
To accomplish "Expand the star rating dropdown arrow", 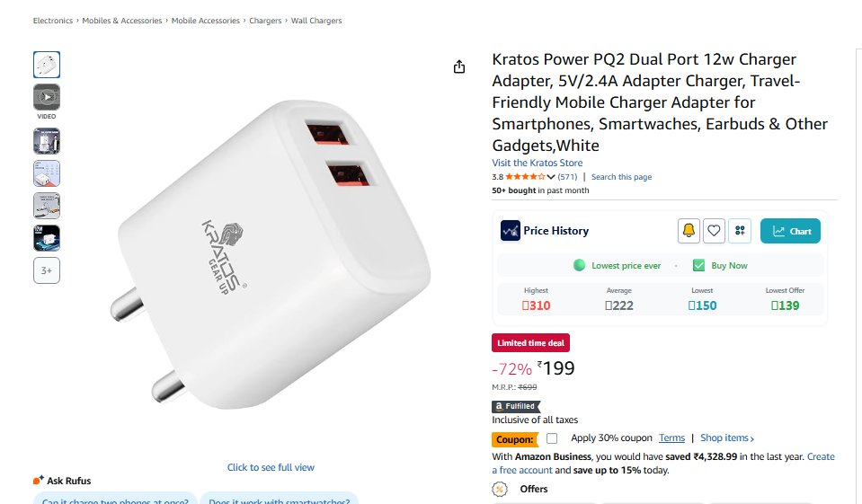I will click(x=551, y=177).
